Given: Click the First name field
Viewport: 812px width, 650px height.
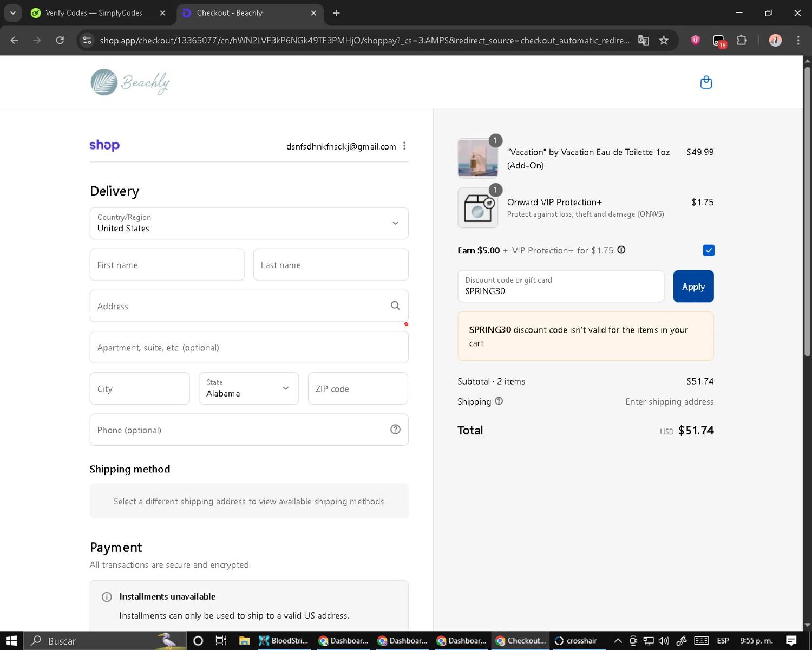Looking at the screenshot, I should coord(167,265).
